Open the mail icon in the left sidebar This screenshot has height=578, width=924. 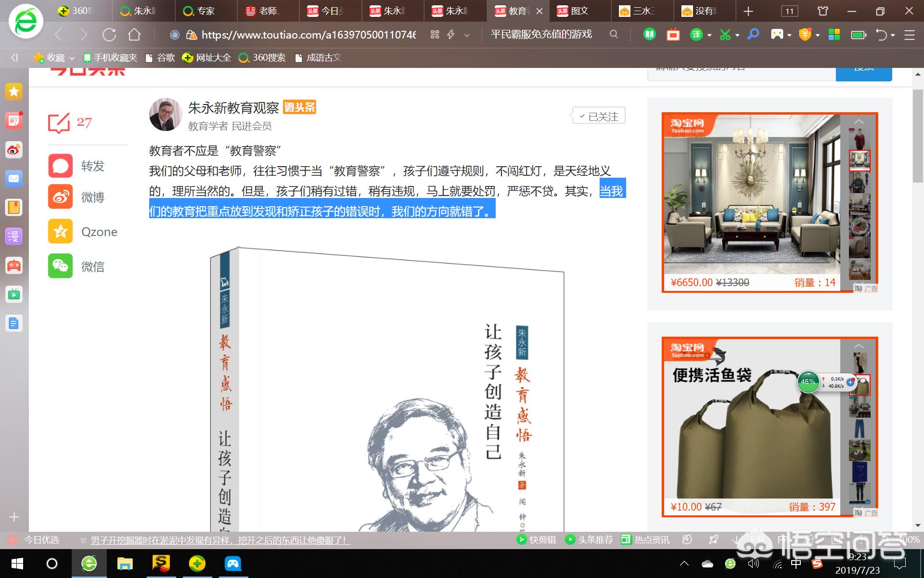[x=13, y=179]
